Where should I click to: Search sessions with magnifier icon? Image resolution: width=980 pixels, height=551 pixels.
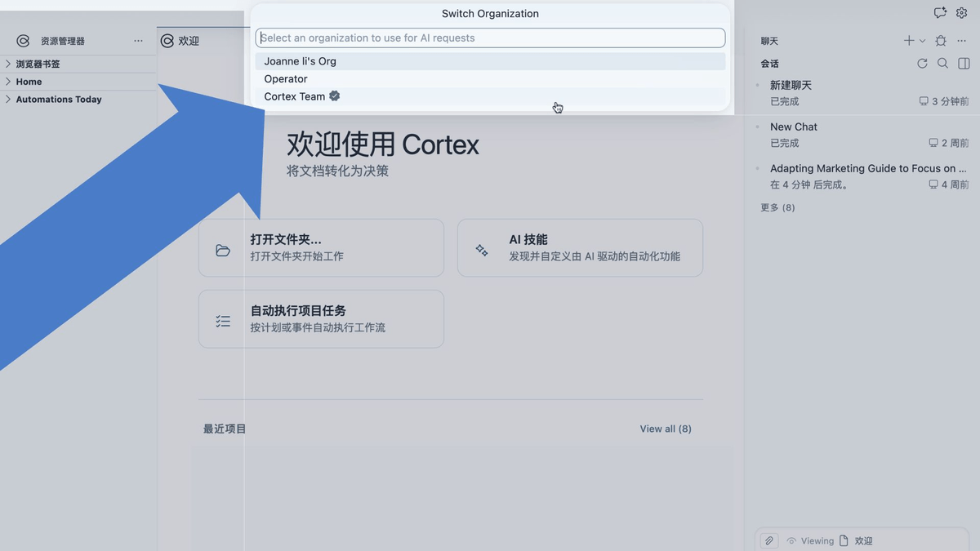click(x=942, y=64)
